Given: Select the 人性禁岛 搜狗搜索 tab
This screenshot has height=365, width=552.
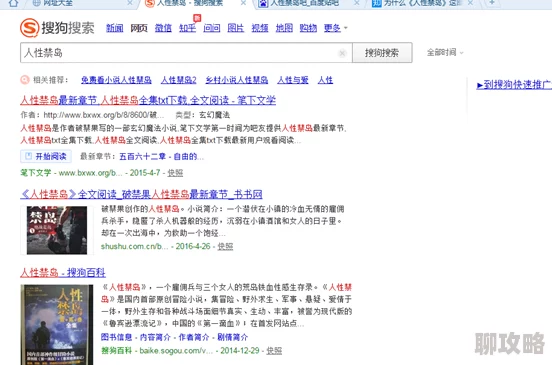Looking at the screenshot, I should coord(184,3).
